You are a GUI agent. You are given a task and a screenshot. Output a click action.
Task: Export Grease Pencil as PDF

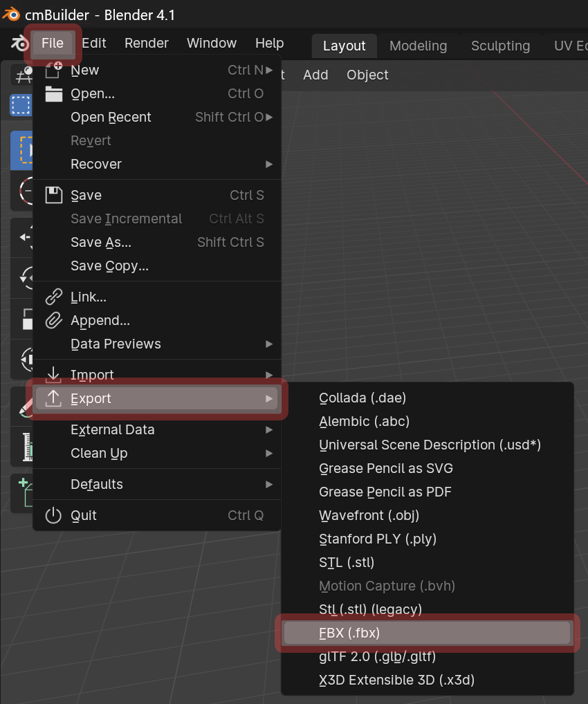tap(428, 492)
